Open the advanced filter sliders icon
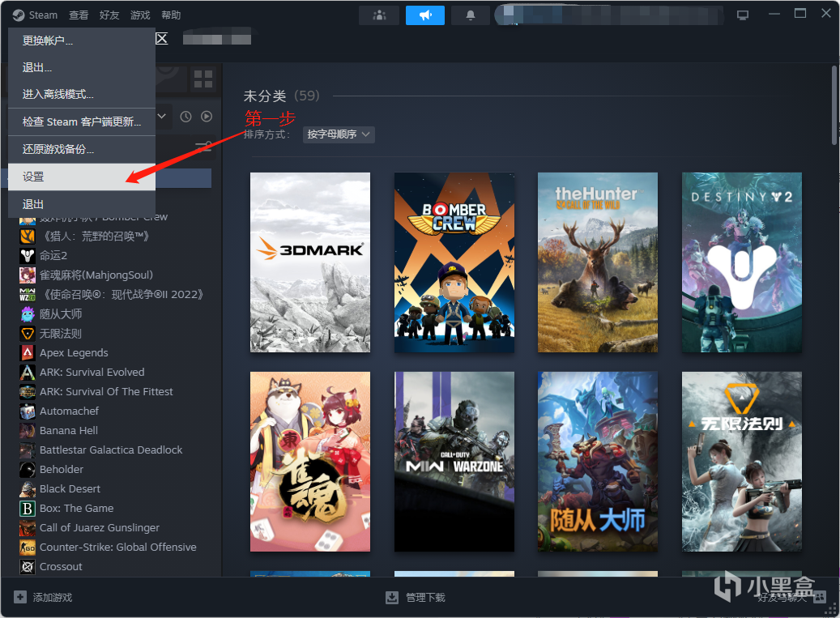This screenshot has width=840, height=618. pyautogui.click(x=203, y=147)
